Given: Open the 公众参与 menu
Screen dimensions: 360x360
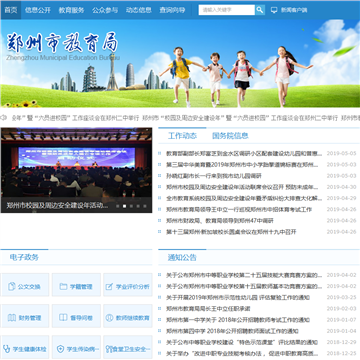Looking at the screenshot, I should pyautogui.click(x=105, y=10).
